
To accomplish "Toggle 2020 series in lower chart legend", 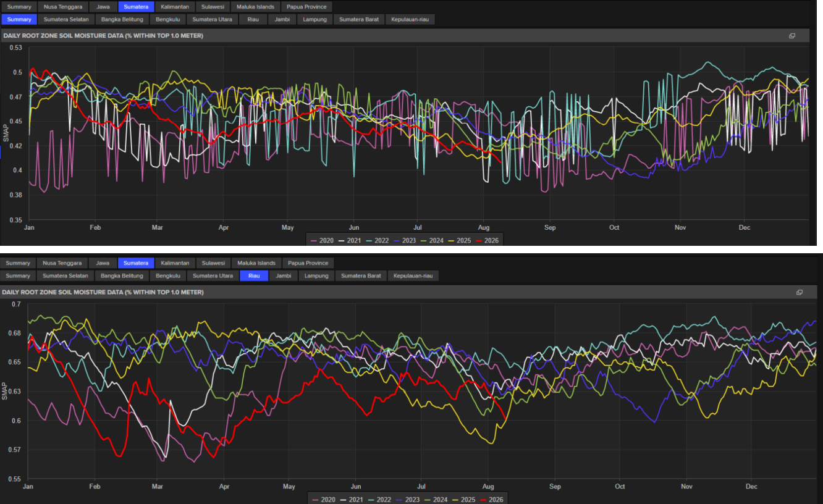I will 324,498.
